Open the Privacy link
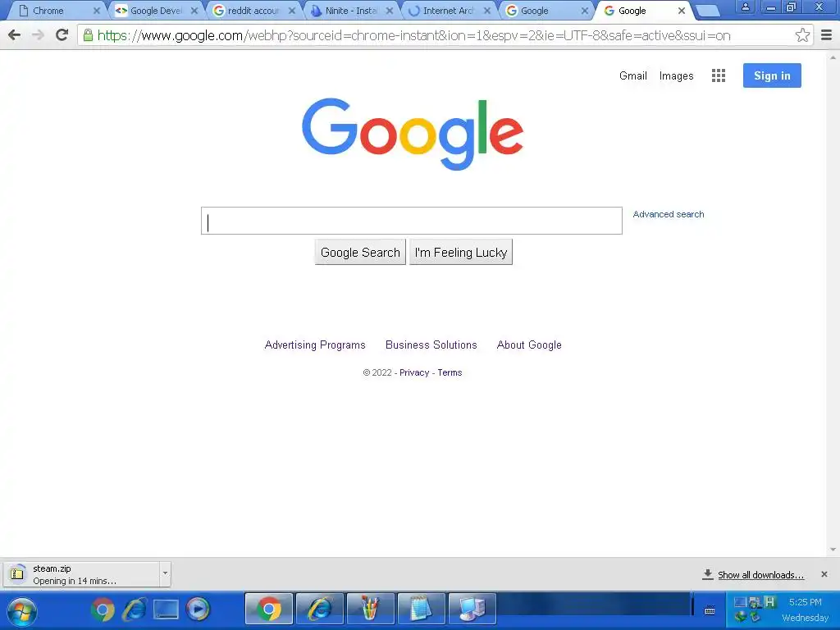Viewport: 840px width, 630px height. click(414, 373)
